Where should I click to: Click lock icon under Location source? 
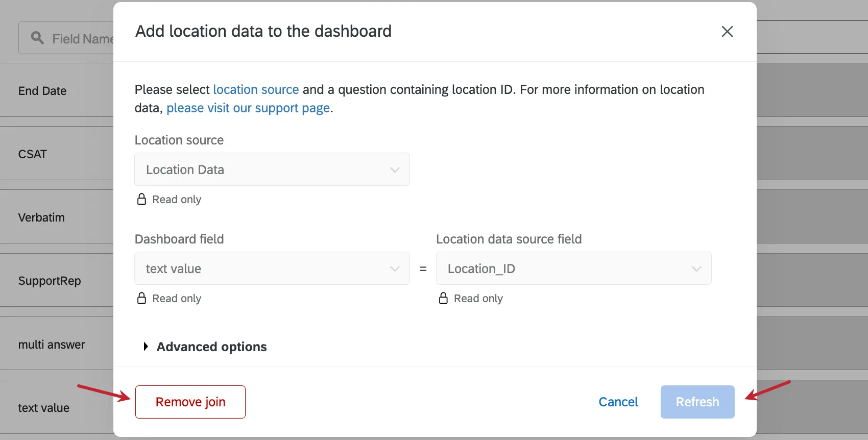[141, 199]
